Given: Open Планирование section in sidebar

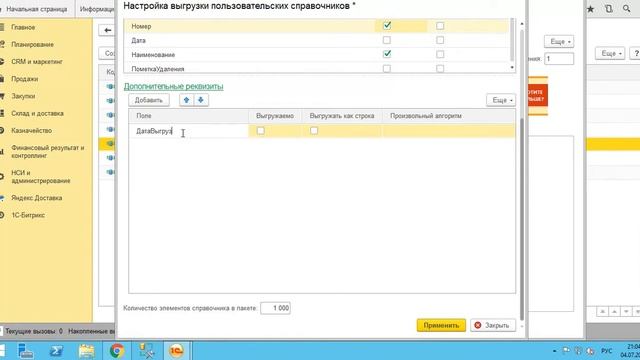Looking at the screenshot, I should 32,44.
